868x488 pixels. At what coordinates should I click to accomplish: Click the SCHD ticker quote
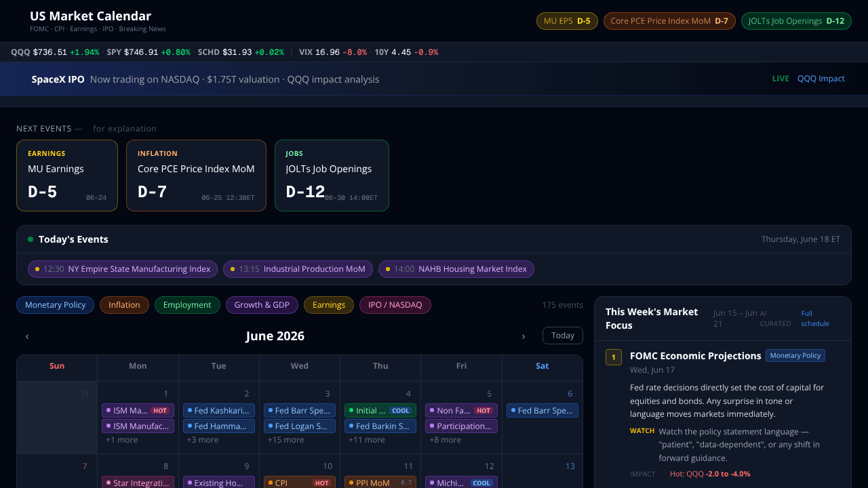pos(241,52)
